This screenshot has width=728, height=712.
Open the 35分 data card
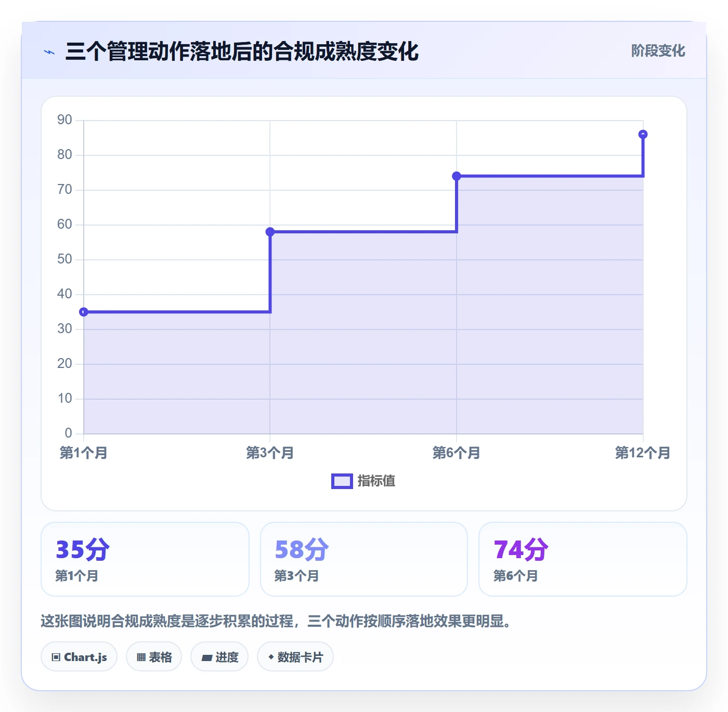pos(145,559)
